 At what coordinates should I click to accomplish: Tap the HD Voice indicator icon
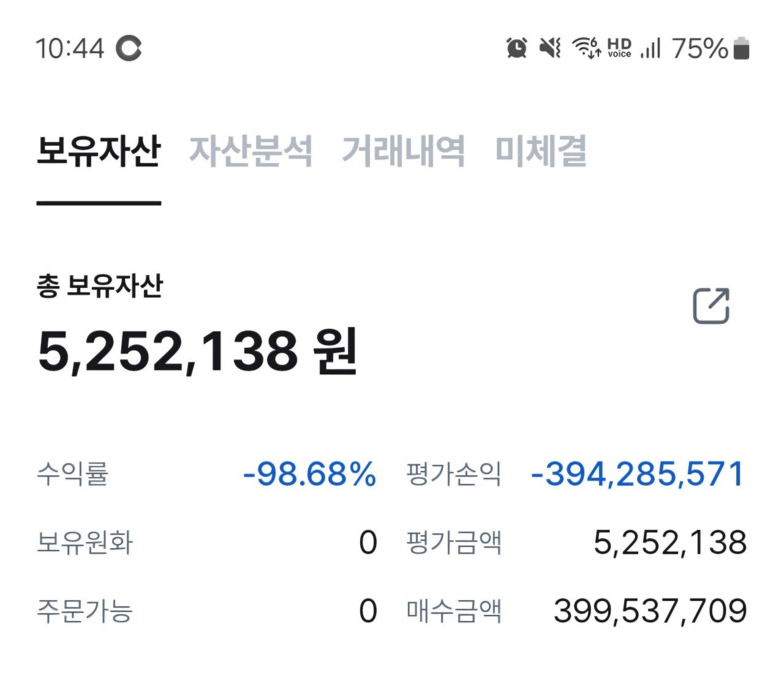pyautogui.click(x=619, y=48)
